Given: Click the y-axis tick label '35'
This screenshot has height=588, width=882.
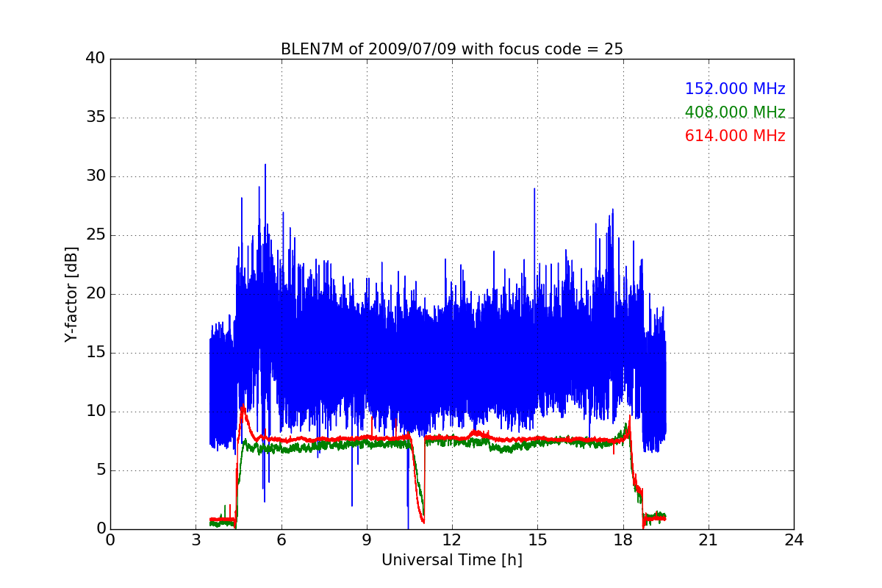Looking at the screenshot, I should pos(96,118).
